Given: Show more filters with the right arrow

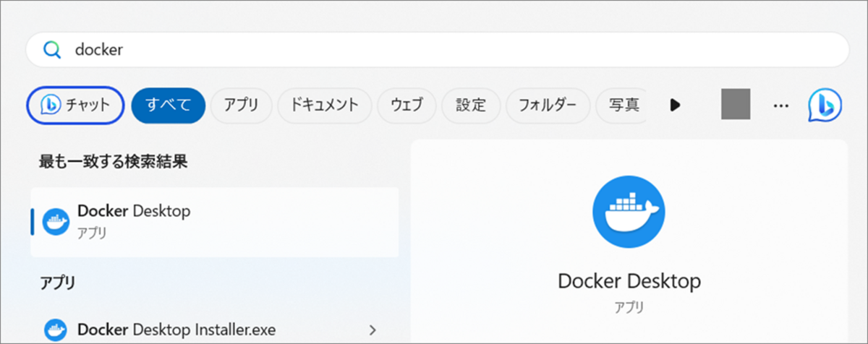Looking at the screenshot, I should [x=676, y=106].
